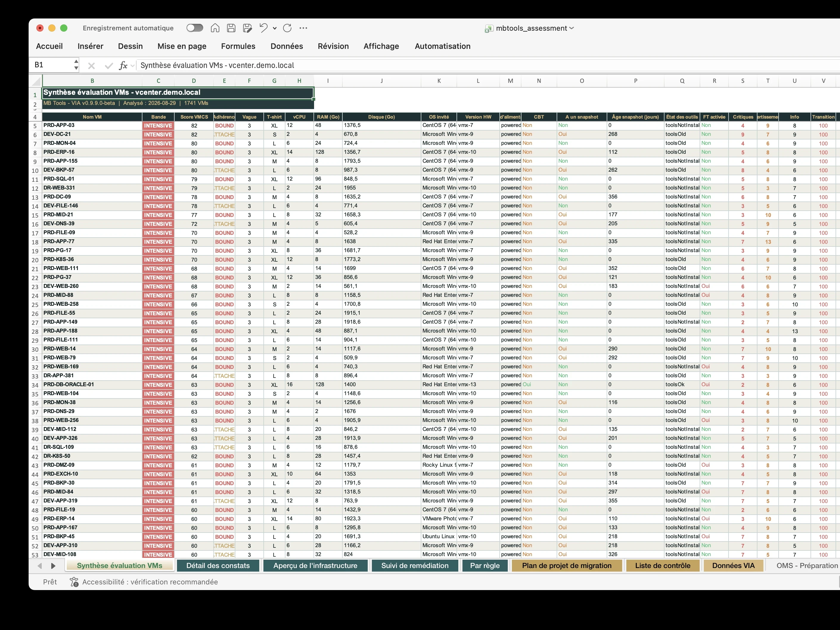Open the Affichage ribbon tab
840x630 pixels.
(381, 46)
